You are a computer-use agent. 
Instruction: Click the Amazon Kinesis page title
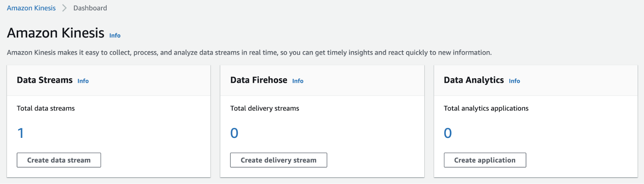[x=56, y=33]
